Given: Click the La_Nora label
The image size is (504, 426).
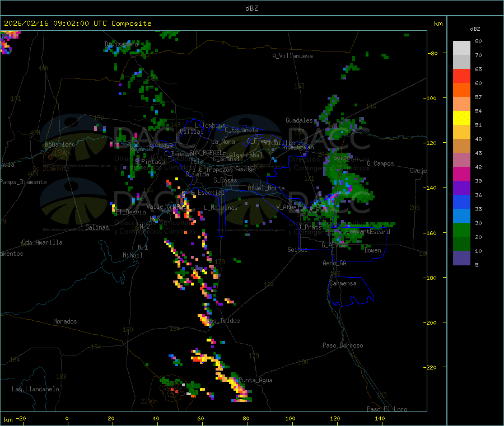Looking at the screenshot, I should (x=223, y=142).
